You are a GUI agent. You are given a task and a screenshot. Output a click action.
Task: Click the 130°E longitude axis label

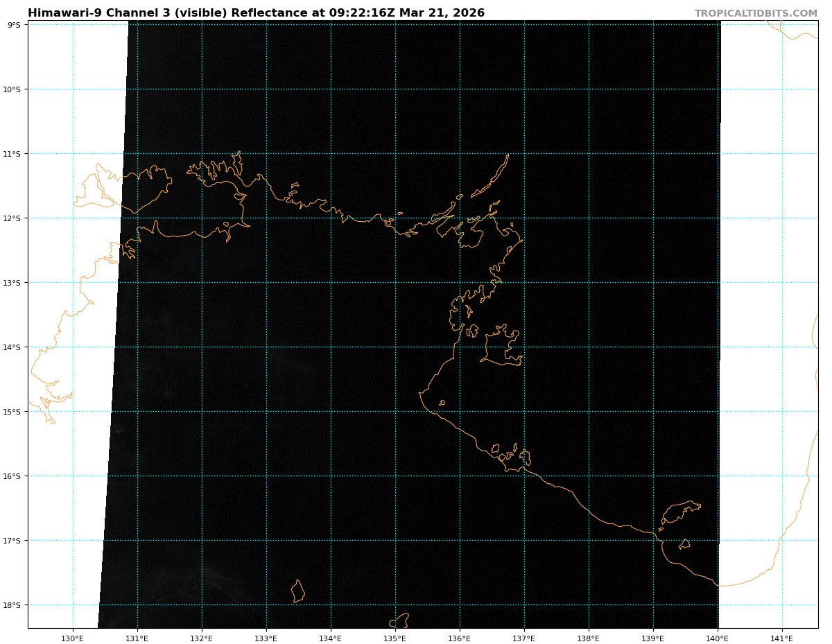73,638
